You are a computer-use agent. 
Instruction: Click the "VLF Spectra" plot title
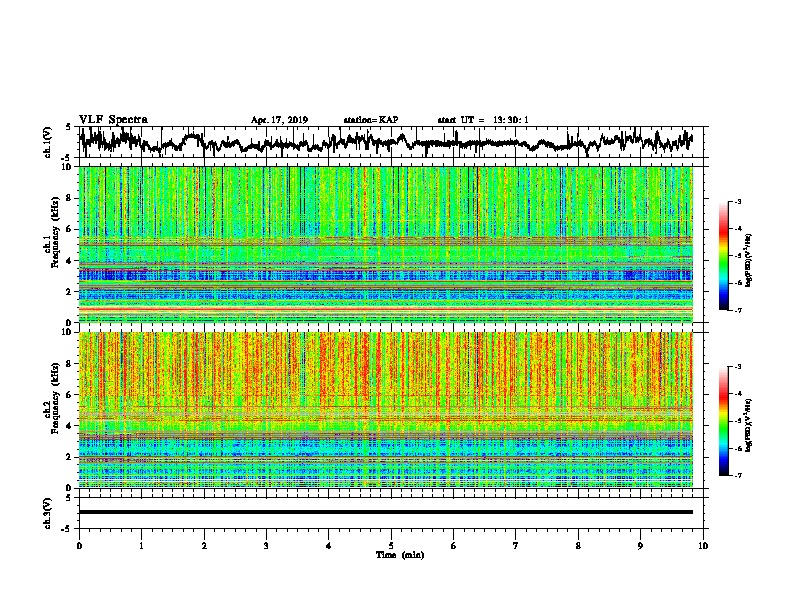(x=113, y=119)
